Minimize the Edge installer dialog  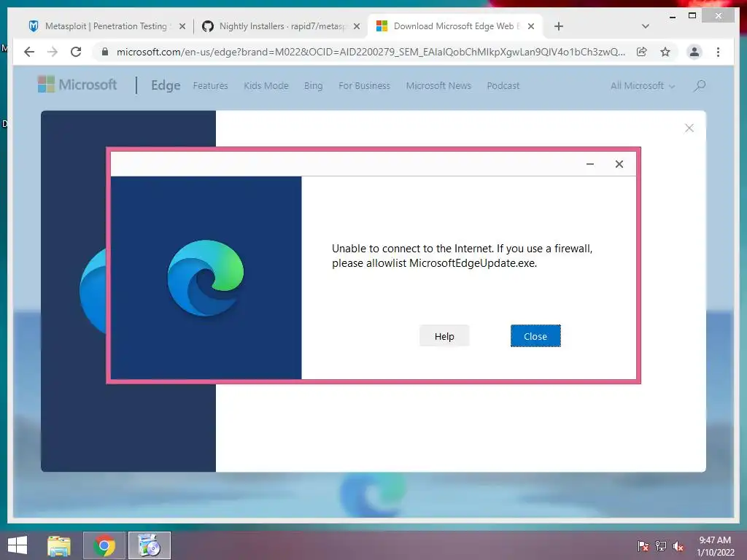tap(589, 164)
